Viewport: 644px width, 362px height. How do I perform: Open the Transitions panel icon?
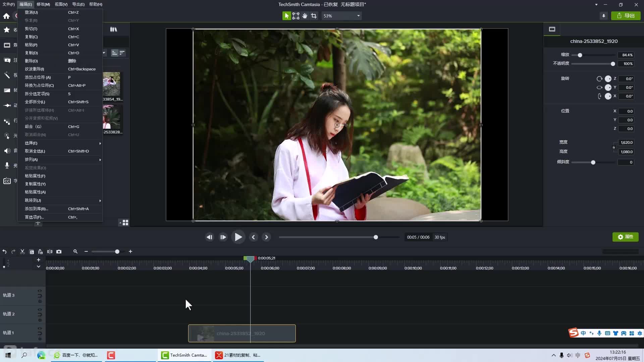[x=7, y=90]
